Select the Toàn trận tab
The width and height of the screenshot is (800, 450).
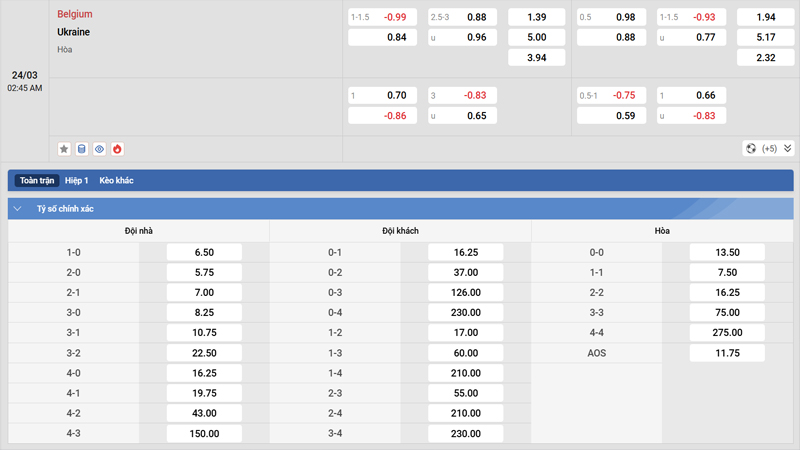coord(37,181)
